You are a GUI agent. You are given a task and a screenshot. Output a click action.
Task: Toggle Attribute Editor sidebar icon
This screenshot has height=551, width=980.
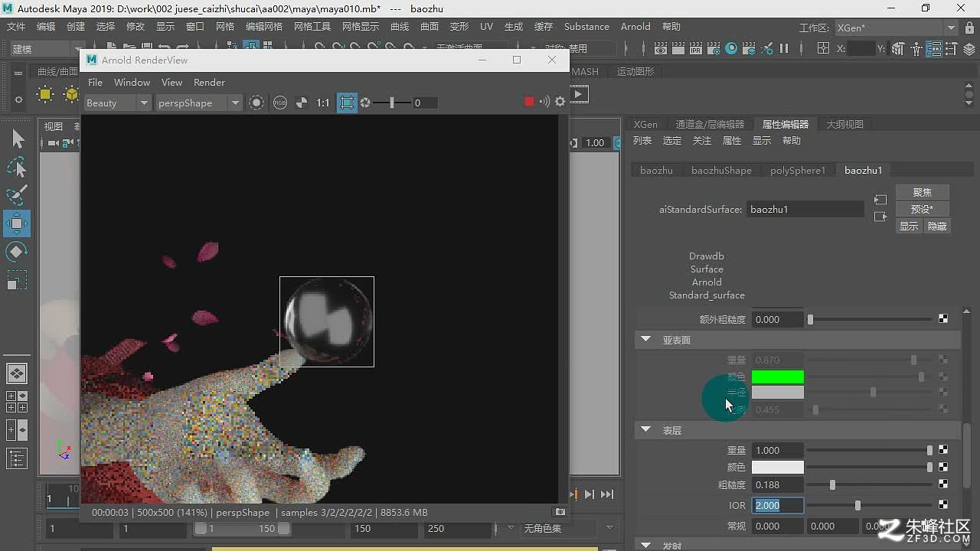pyautogui.click(x=933, y=48)
